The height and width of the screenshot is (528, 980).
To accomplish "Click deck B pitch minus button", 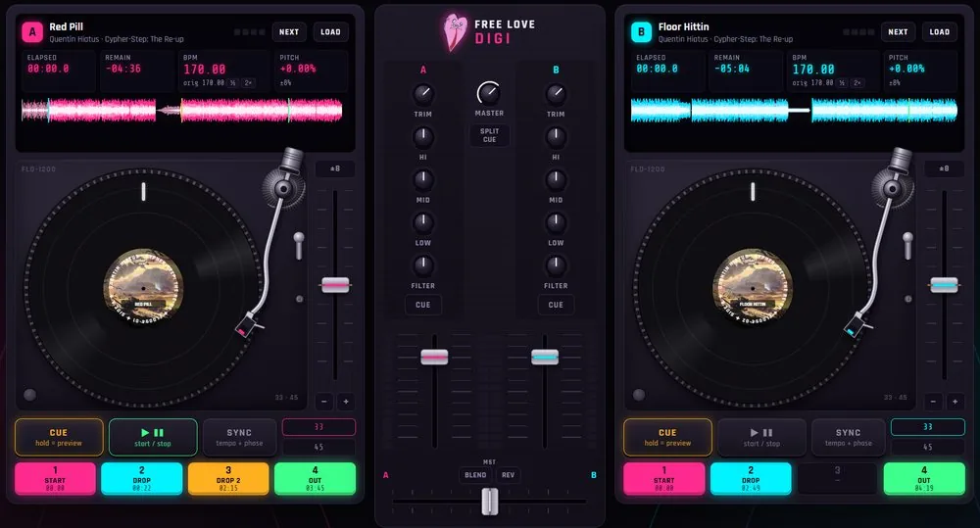I will pos(933,402).
